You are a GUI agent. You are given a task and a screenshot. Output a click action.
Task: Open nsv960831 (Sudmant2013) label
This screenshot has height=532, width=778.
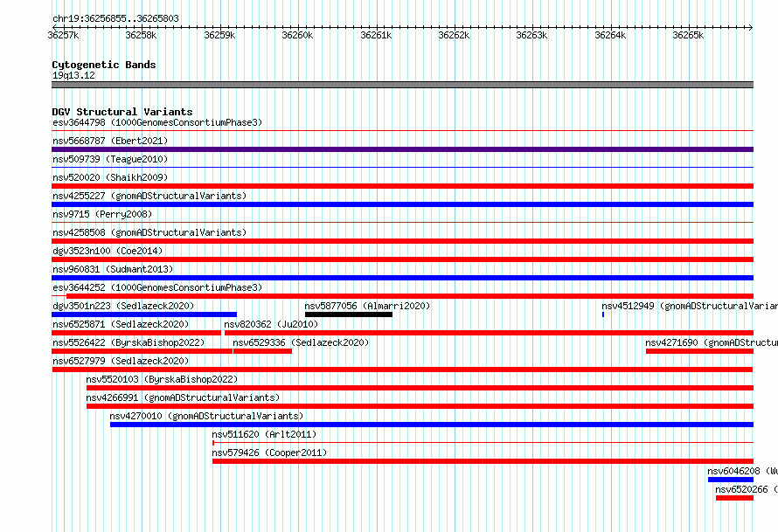113,269
